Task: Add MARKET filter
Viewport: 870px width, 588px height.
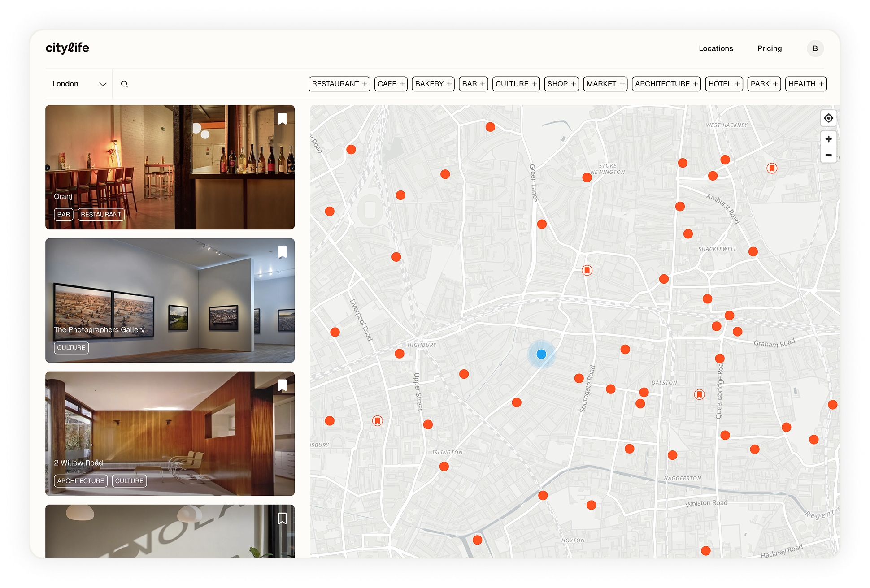Action: pos(605,84)
